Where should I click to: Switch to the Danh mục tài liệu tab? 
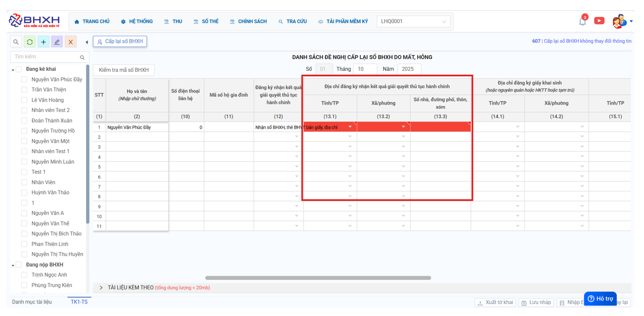[x=32, y=302]
